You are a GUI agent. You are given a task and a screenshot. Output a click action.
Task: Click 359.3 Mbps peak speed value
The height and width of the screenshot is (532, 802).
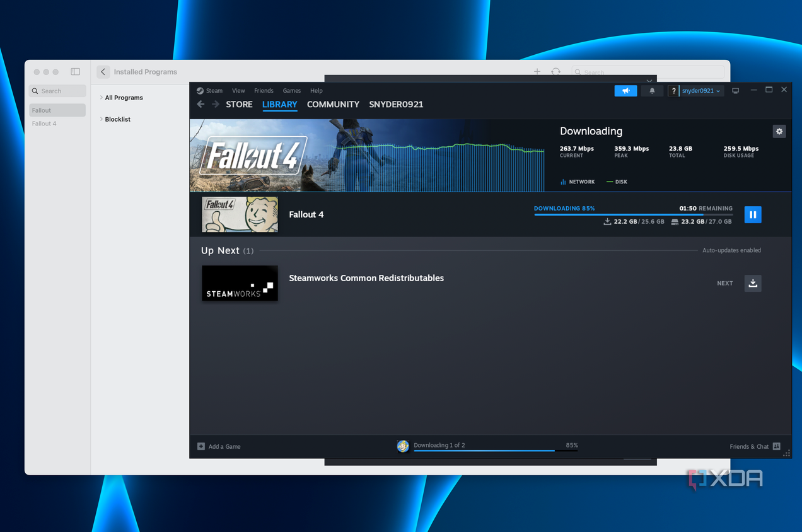click(x=631, y=149)
